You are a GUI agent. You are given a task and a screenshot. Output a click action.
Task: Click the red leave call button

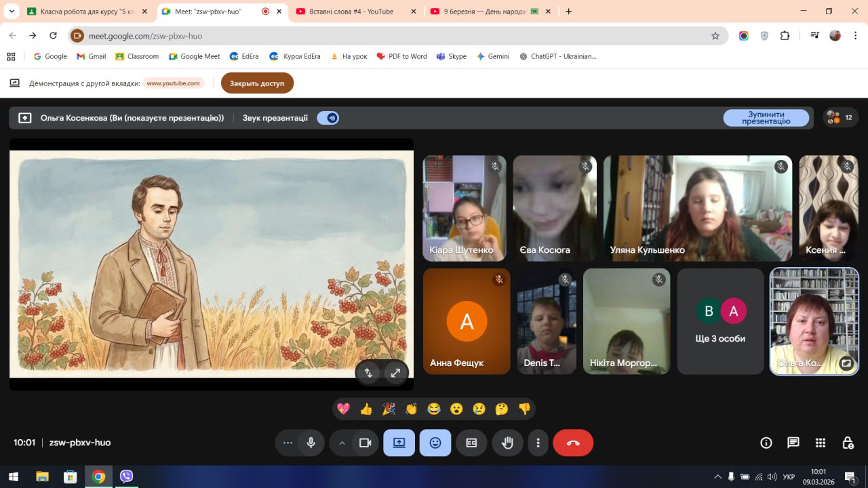[573, 443]
